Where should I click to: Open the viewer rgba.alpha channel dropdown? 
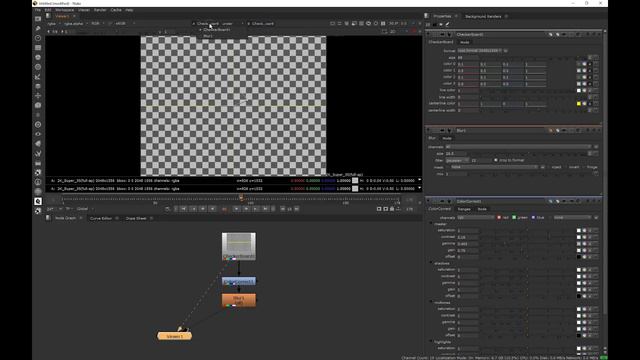[x=75, y=24]
